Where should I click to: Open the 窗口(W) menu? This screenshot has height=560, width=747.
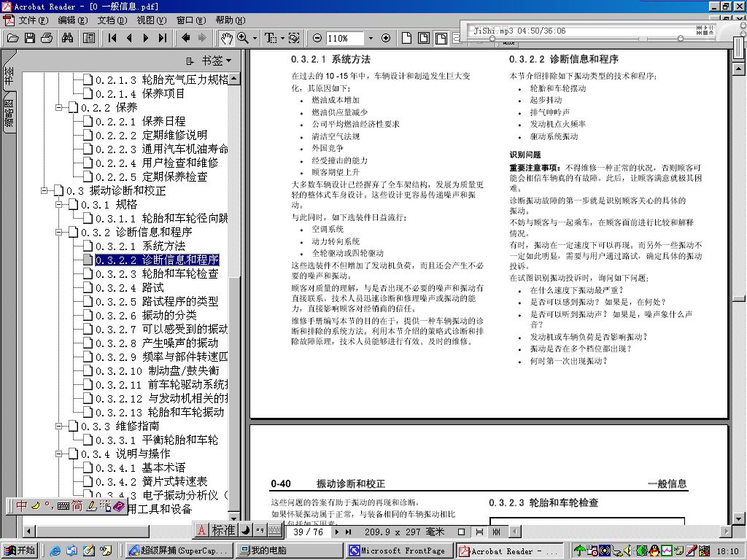click(x=191, y=20)
